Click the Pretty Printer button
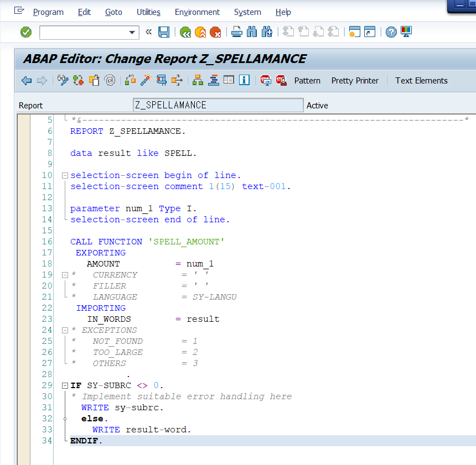Image resolution: width=476 pixels, height=465 pixels. [355, 81]
